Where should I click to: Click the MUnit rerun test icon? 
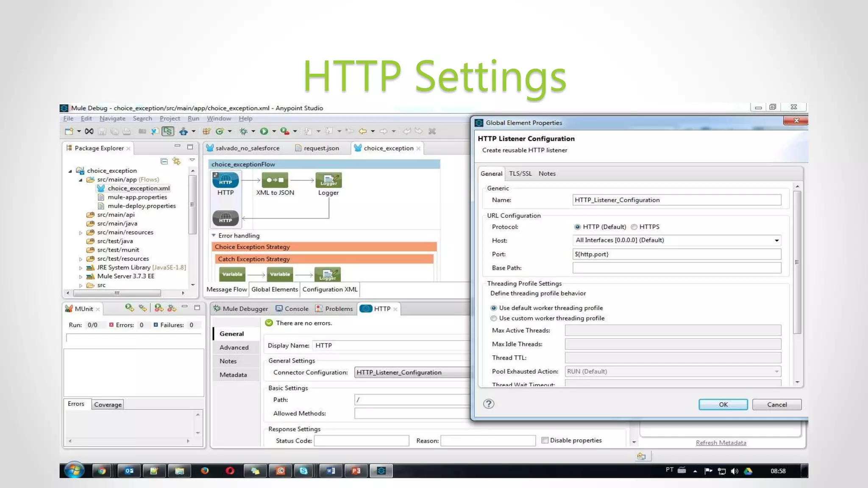[x=130, y=308]
